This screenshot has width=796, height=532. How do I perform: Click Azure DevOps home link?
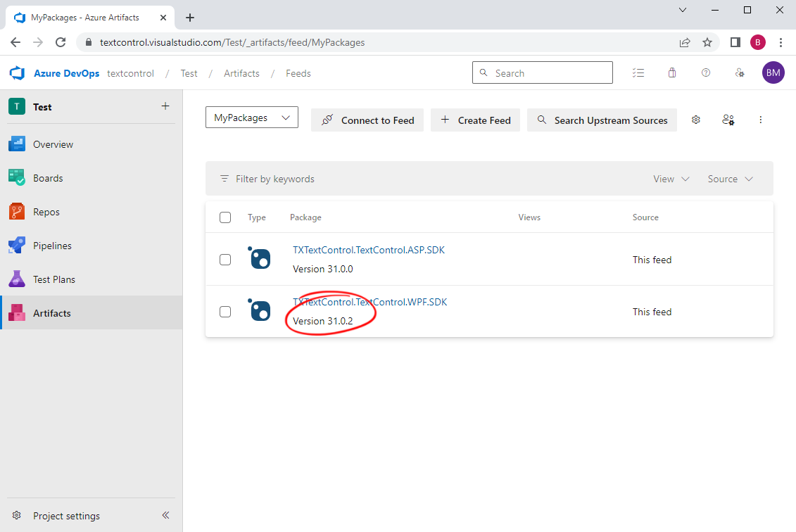point(66,73)
